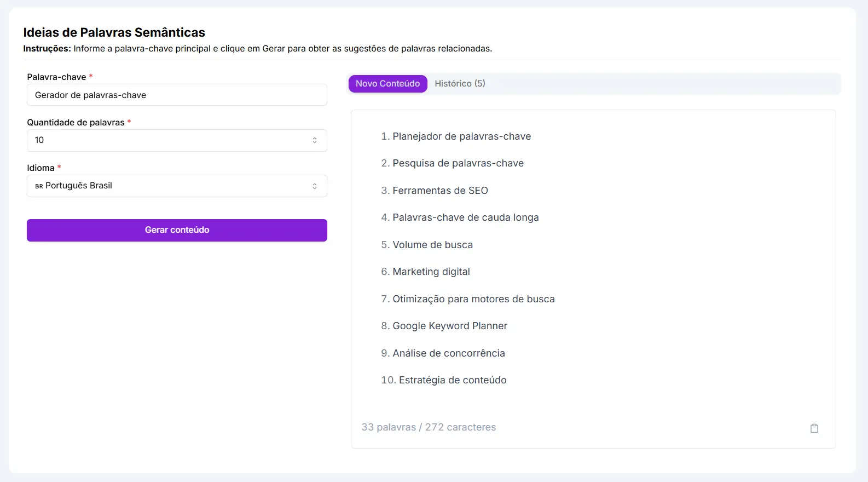Select the text 'Planejador de palavras-chave'

click(x=462, y=136)
